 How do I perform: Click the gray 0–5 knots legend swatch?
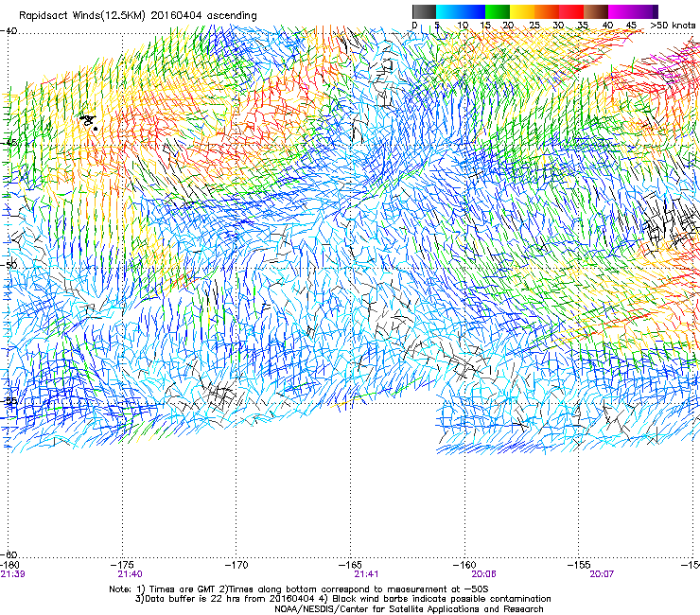[424, 11]
